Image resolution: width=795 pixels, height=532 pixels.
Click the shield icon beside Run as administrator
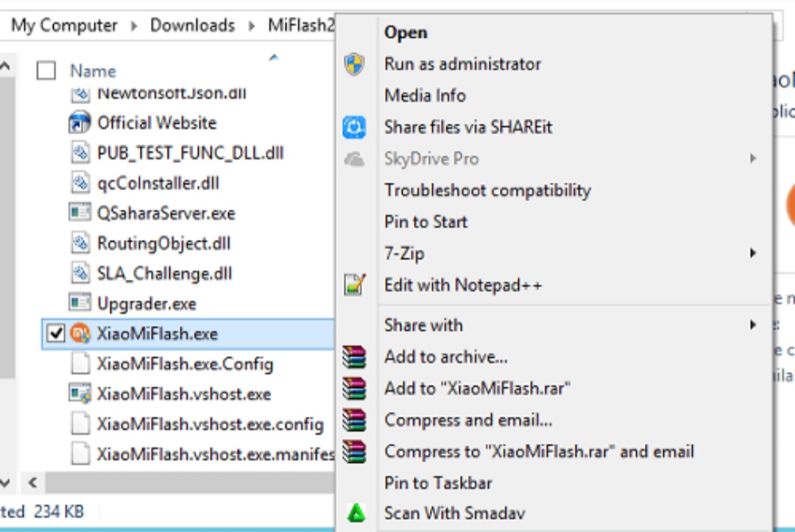[354, 64]
